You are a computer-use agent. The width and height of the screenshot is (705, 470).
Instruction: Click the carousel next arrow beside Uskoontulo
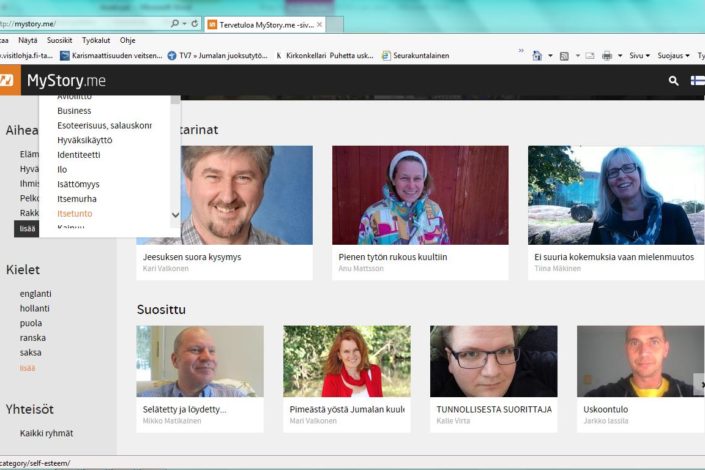(x=700, y=385)
